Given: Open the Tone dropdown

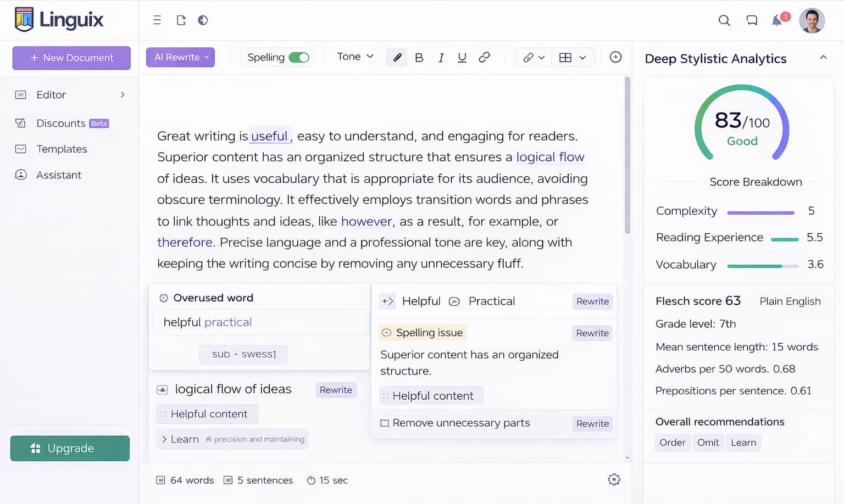Looking at the screenshot, I should (355, 57).
